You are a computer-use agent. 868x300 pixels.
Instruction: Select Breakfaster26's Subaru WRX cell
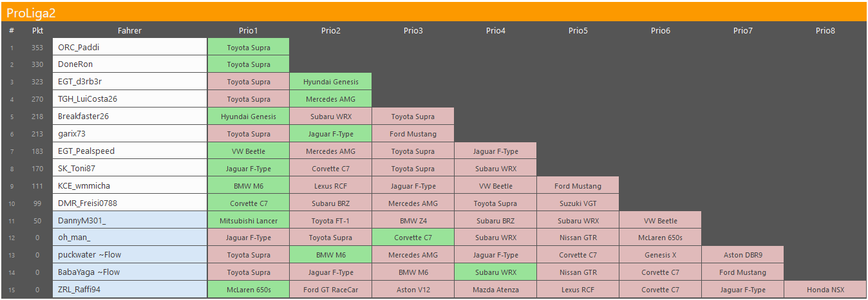coord(330,117)
